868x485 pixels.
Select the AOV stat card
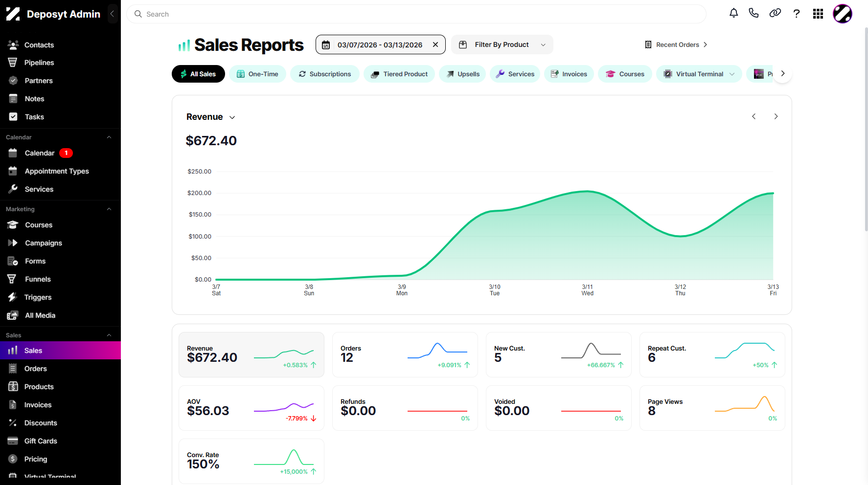point(251,408)
